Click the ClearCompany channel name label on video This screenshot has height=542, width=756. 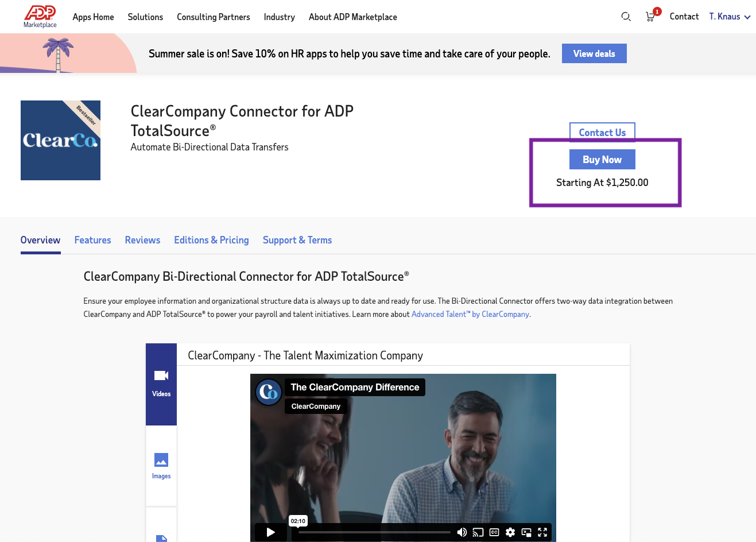316,406
